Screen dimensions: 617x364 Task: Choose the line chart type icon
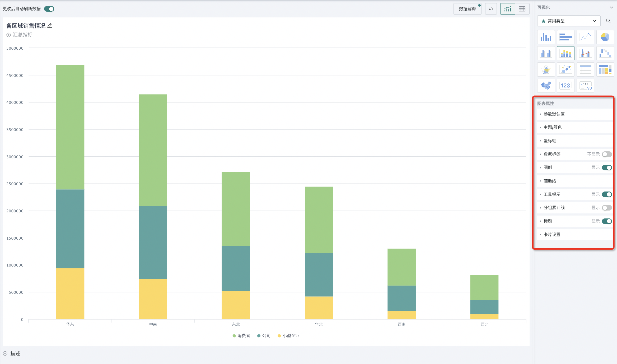[x=585, y=37]
